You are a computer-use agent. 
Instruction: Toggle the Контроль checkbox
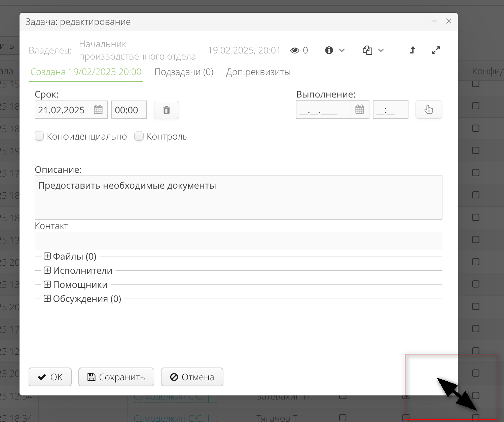click(139, 136)
